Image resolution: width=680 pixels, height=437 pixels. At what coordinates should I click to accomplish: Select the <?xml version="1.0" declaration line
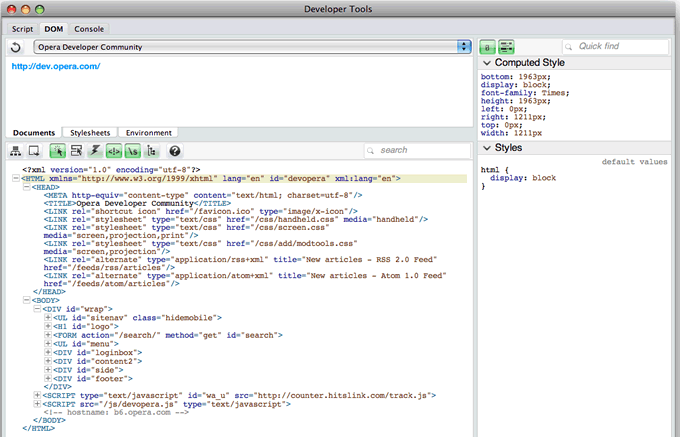(x=111, y=170)
